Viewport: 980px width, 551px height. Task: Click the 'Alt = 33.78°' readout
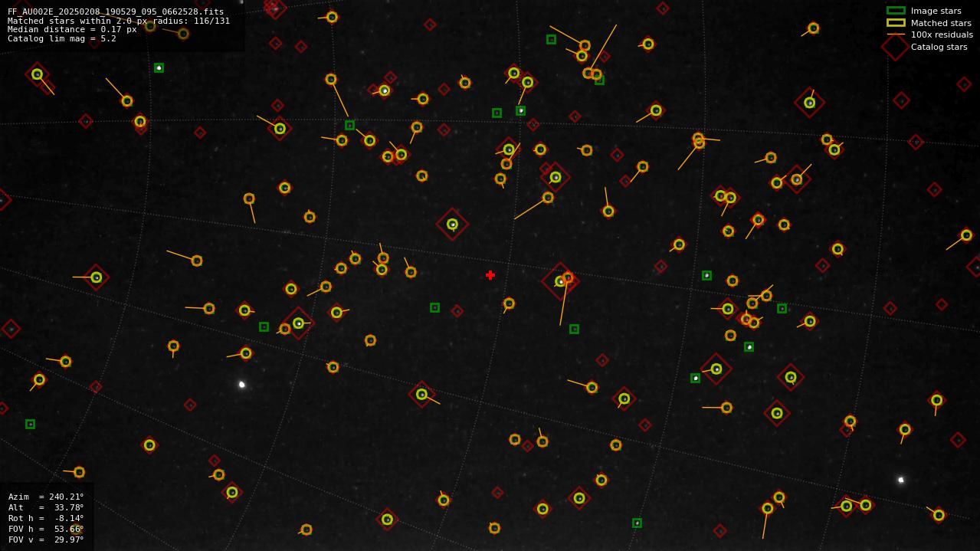[x=46, y=507]
